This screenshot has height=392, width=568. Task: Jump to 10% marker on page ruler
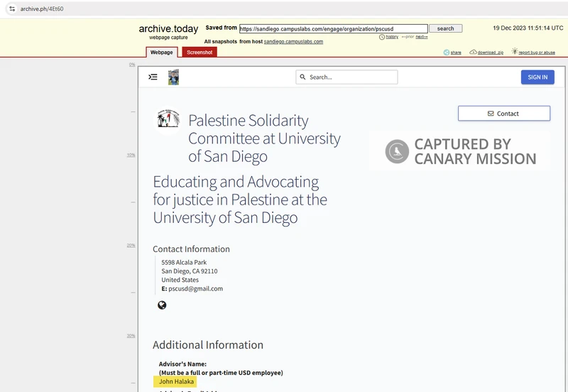pyautogui.click(x=131, y=155)
